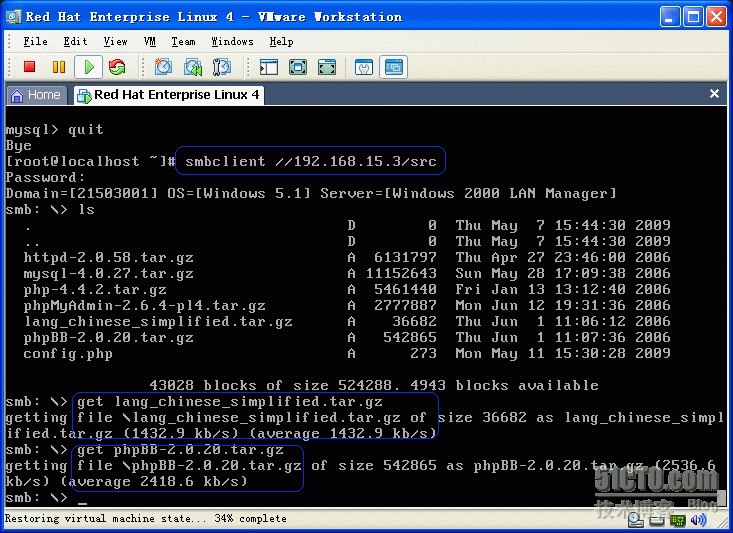Open the Windows menu
The image size is (733, 533).
232,42
